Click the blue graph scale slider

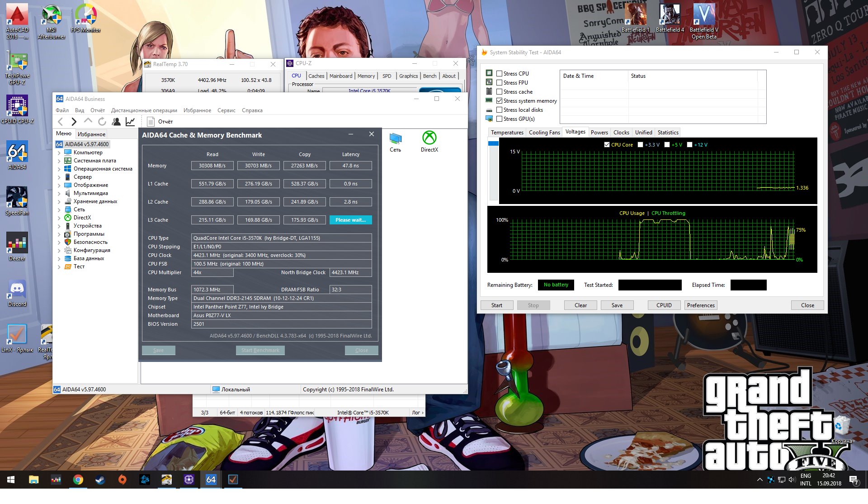click(493, 143)
